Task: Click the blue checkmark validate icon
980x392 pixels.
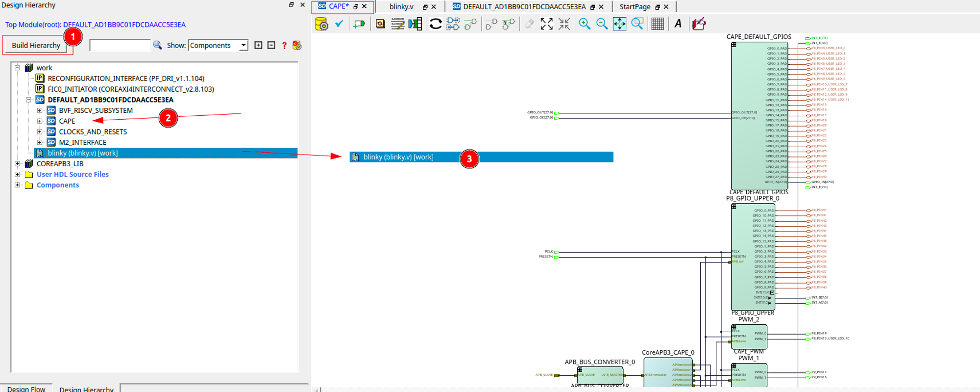Action: coord(339,24)
